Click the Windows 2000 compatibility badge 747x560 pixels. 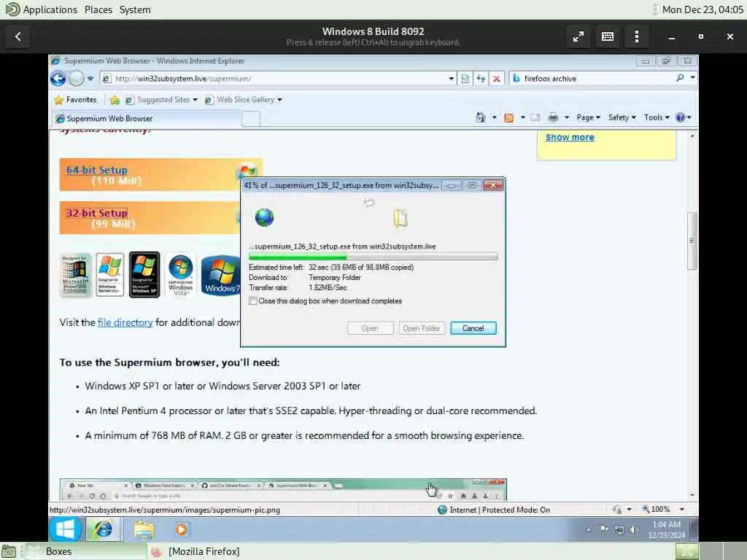coord(75,275)
